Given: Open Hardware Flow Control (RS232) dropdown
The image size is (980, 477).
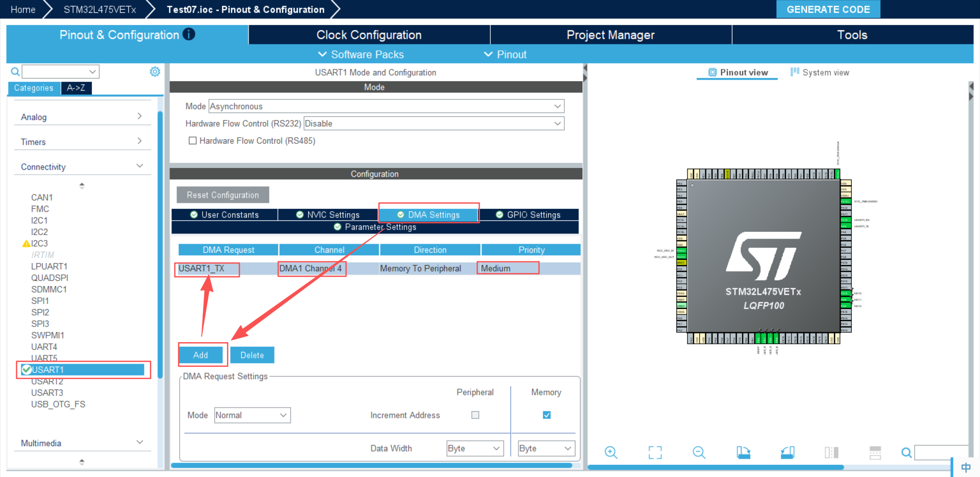Looking at the screenshot, I should (x=434, y=124).
